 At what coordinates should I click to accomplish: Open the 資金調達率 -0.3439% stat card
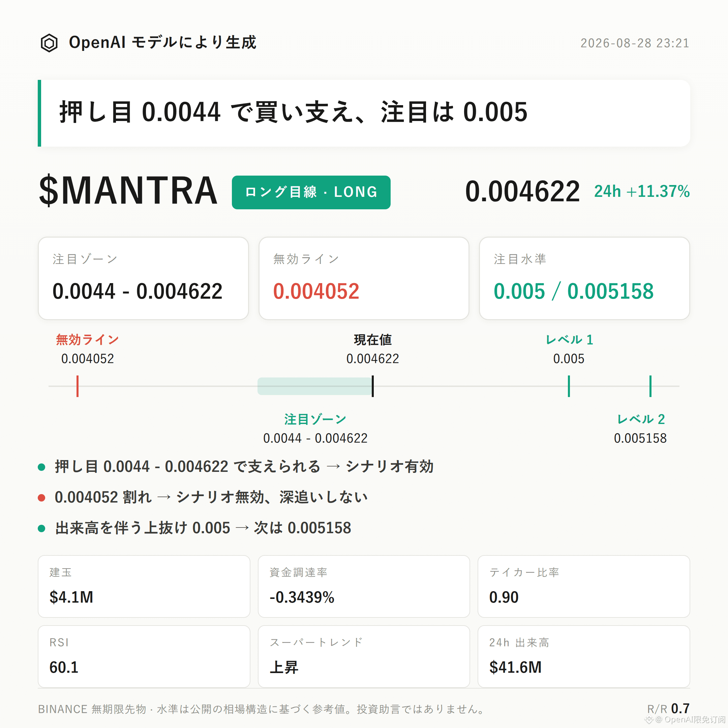coord(364,586)
